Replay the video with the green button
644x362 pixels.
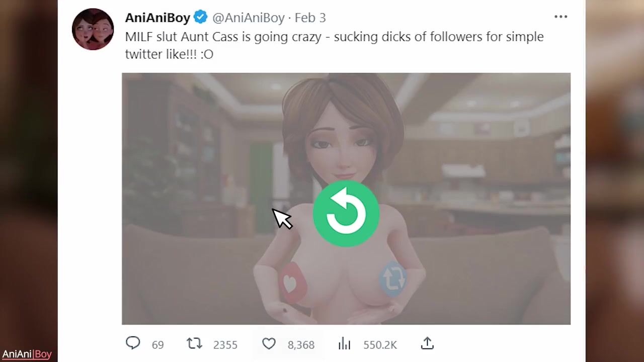(x=346, y=214)
